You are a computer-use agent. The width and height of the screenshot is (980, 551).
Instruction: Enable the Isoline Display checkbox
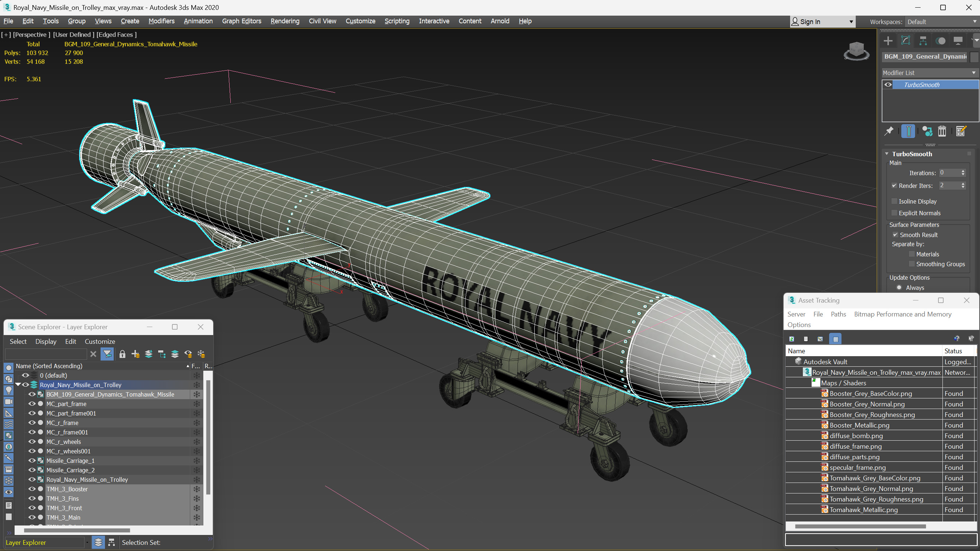(x=894, y=201)
